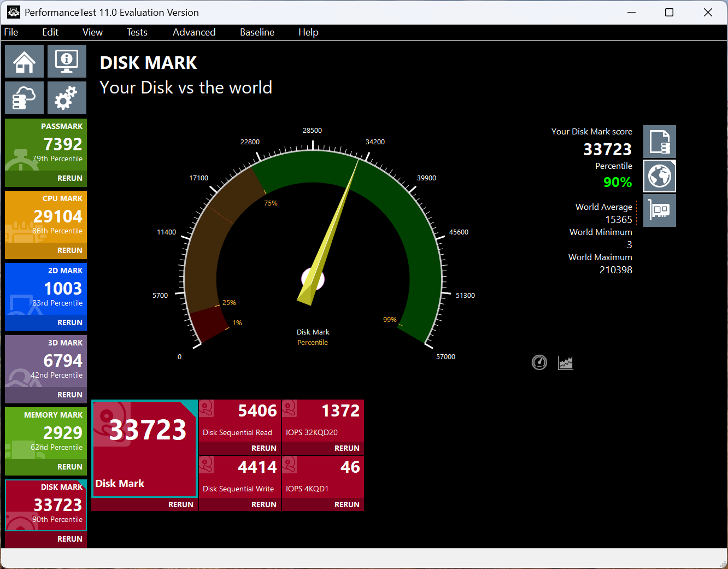The image size is (728, 569).
Task: Select the world globe comparison icon
Action: coord(660,176)
